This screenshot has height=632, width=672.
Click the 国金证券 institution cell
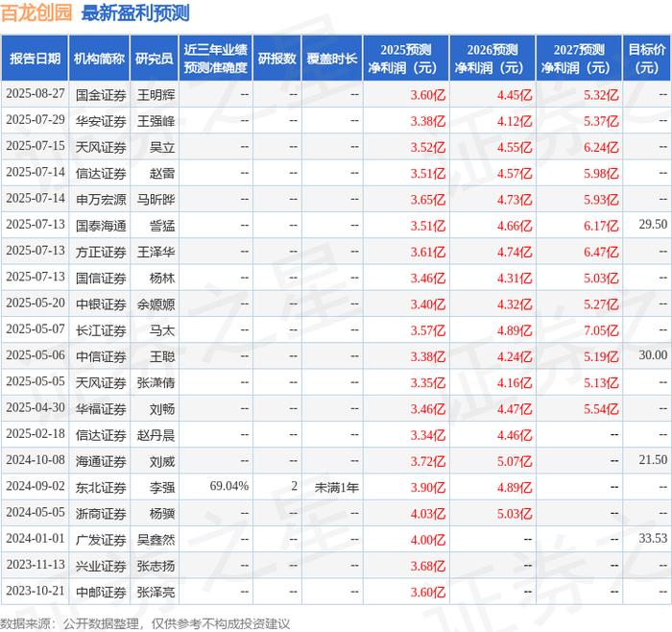[101, 95]
